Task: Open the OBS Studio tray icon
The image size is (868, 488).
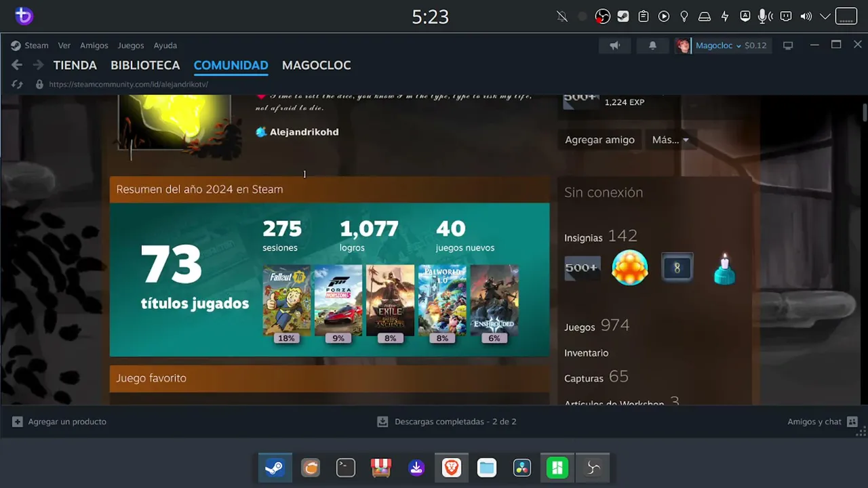Action: (x=602, y=16)
